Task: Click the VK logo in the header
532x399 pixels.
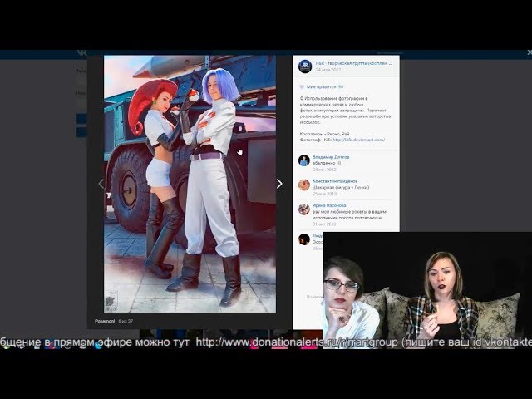Action: coord(81,52)
